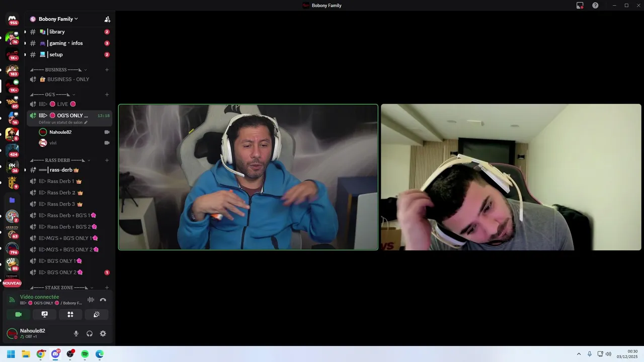Open the server icon with 183 badge
Screen dimensions: 644x362
12,70
